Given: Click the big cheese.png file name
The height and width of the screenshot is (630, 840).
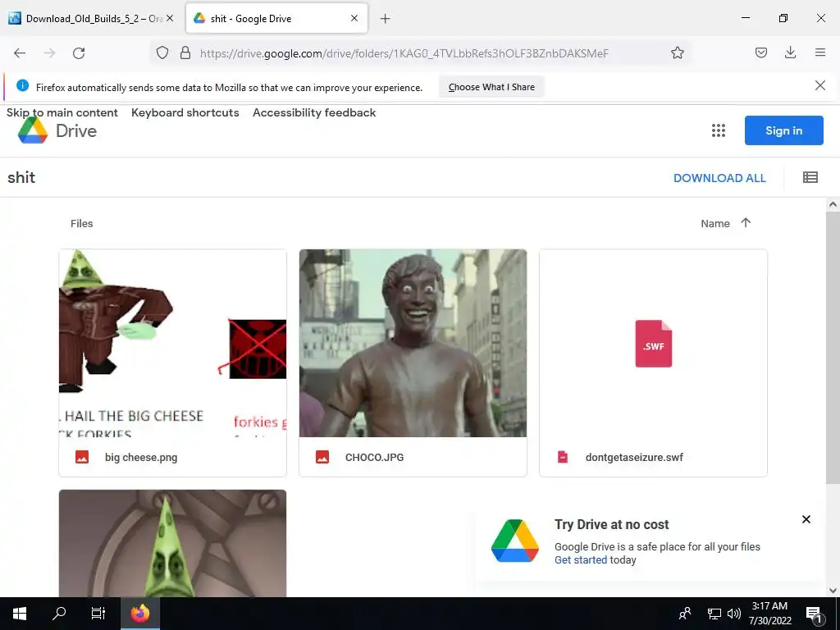Looking at the screenshot, I should pyautogui.click(x=141, y=458).
